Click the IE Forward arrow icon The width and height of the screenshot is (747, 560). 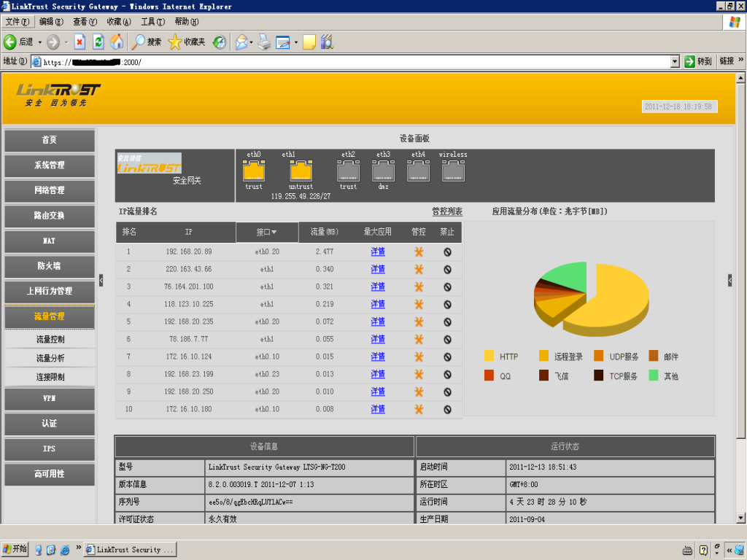click(x=53, y=42)
